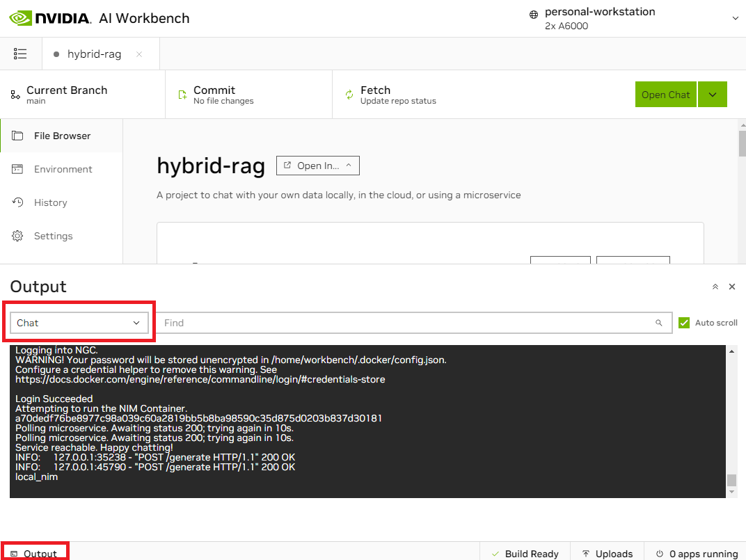746x560 pixels.
Task: Open the project list icon
Action: [20, 54]
